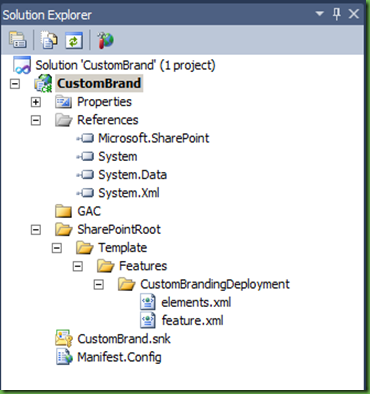
Task: Click the Manifest.Config file icon
Action: [x=64, y=357]
